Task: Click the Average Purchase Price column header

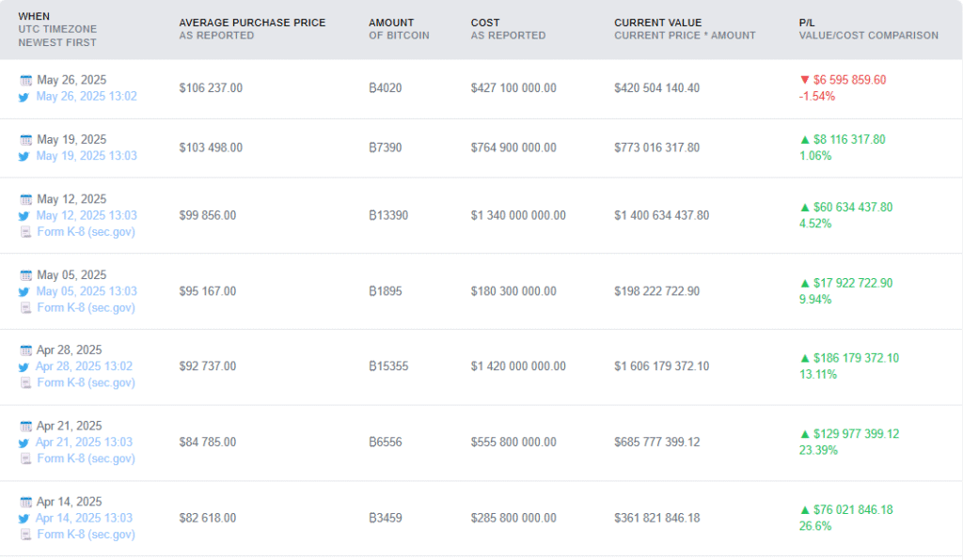Action: 252,23
